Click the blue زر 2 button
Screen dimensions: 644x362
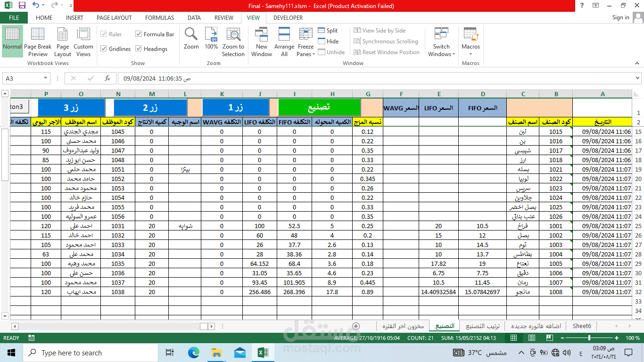coord(150,107)
